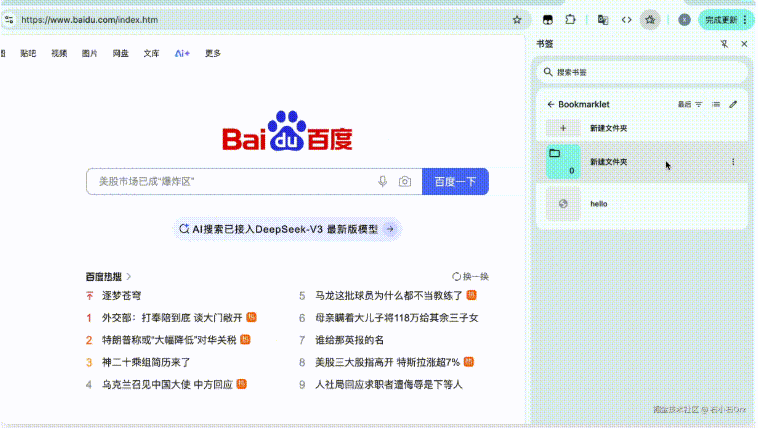Expand the 更多 navigation menu
This screenshot has height=428, width=758.
(x=213, y=54)
